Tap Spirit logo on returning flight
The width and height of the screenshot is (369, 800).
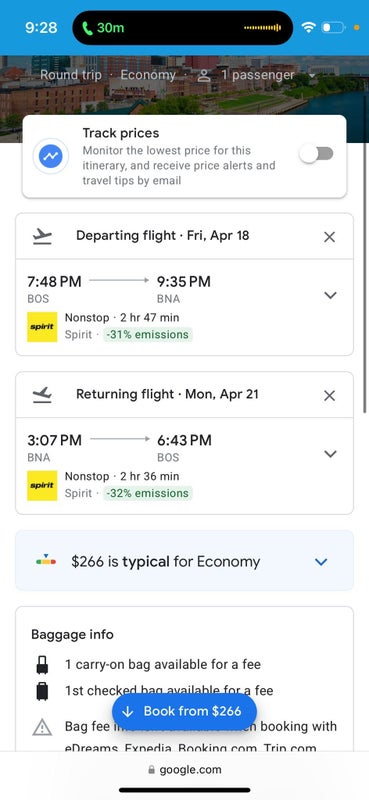pyautogui.click(x=42, y=485)
